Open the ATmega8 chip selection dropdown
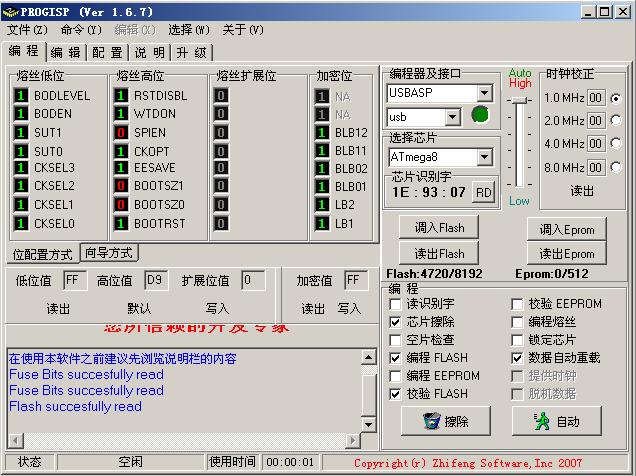The height and width of the screenshot is (476, 636). (485, 157)
